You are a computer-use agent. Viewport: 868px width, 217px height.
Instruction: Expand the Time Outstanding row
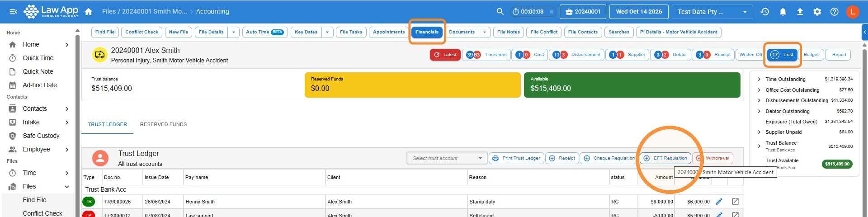point(759,79)
